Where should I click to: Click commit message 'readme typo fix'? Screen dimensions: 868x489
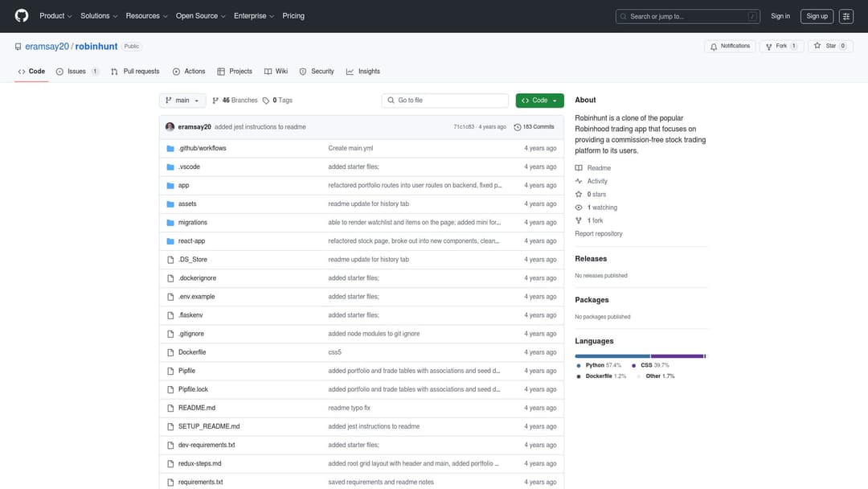click(349, 408)
